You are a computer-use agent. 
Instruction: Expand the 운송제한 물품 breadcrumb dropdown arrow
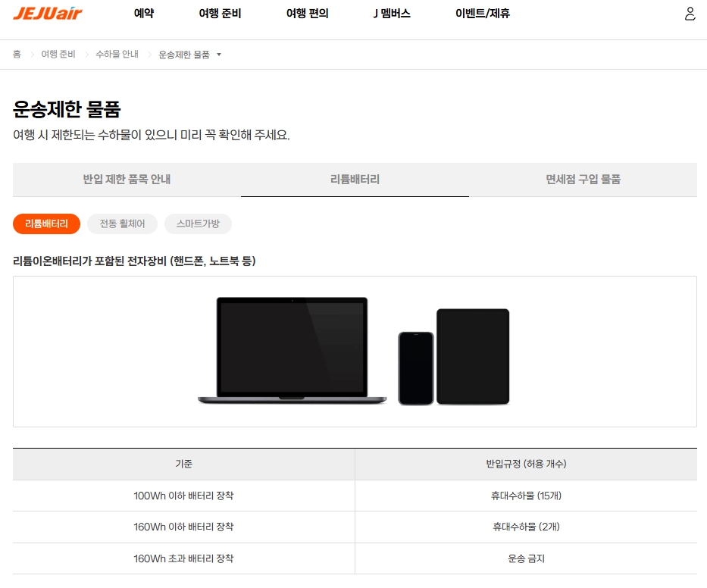pyautogui.click(x=219, y=55)
